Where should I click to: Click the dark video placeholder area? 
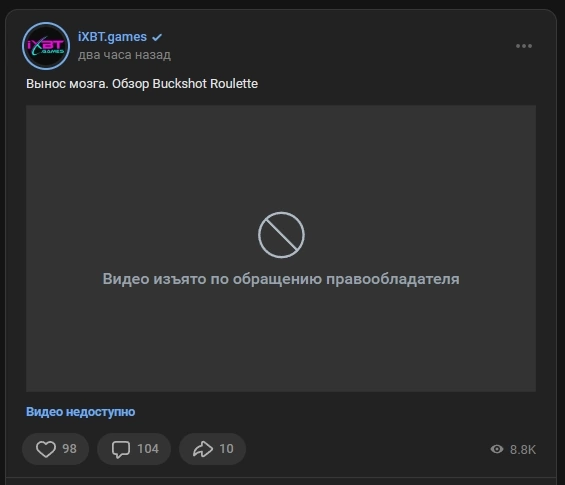click(281, 248)
